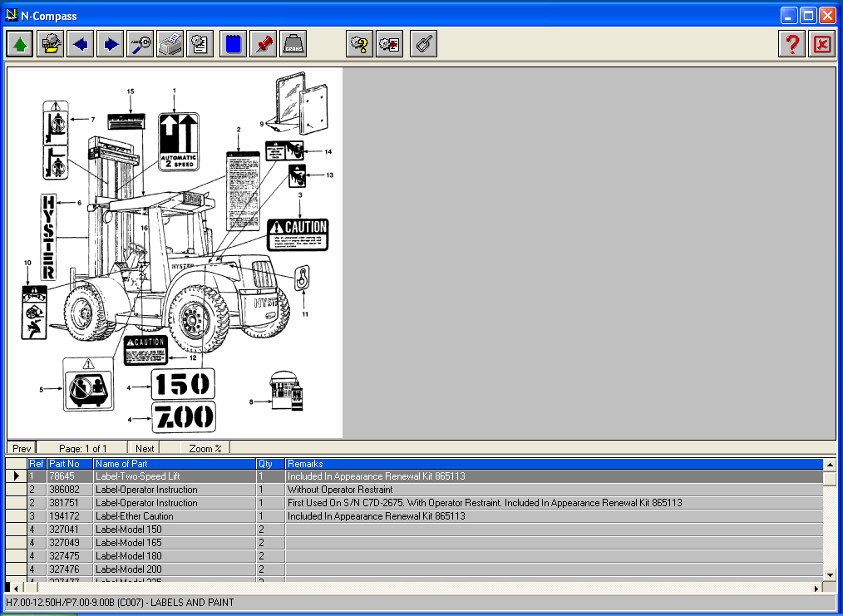Click the Automatic 2 Speed label in diagram

pyautogui.click(x=179, y=142)
